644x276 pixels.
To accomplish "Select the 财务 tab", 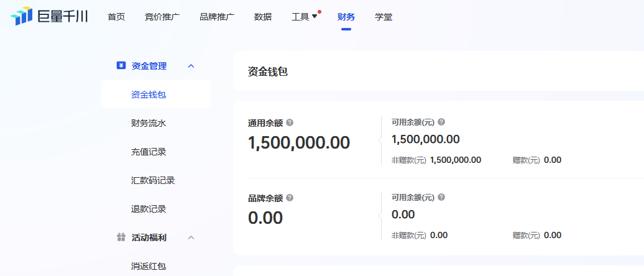I will tap(346, 17).
